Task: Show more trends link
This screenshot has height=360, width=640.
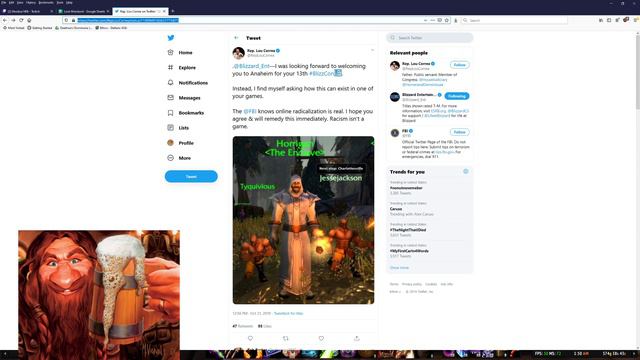Action: tap(399, 268)
